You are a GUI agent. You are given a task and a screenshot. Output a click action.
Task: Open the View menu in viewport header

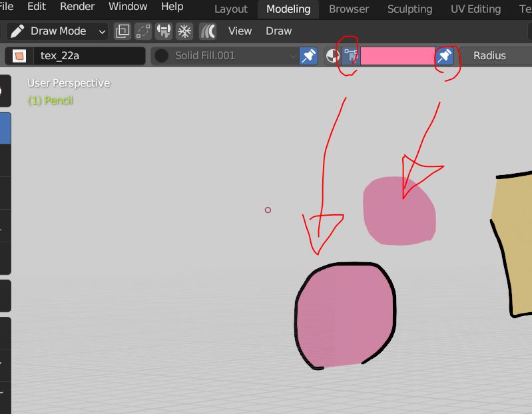(240, 31)
